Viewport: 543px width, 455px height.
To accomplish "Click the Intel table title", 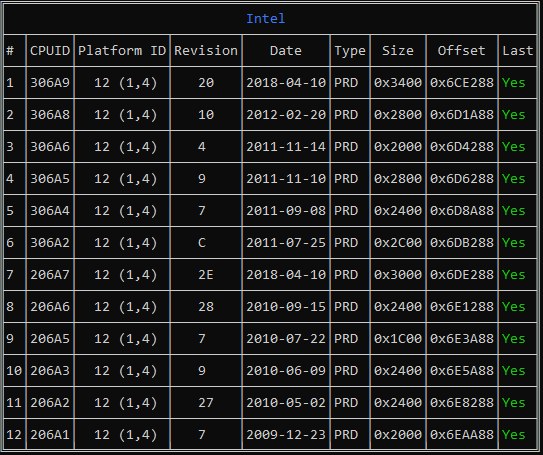I will 266,18.
